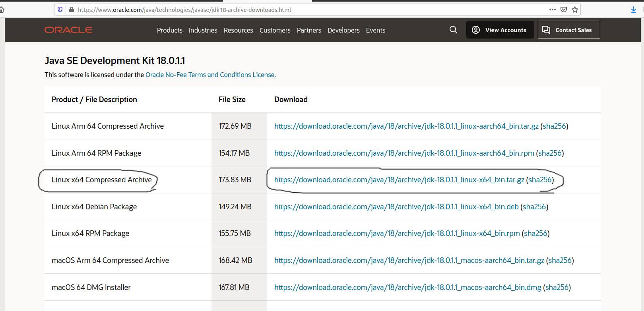Download the macos-aarch64_bin.dmg installer
Screen dimensions: 644x311
pos(408,287)
